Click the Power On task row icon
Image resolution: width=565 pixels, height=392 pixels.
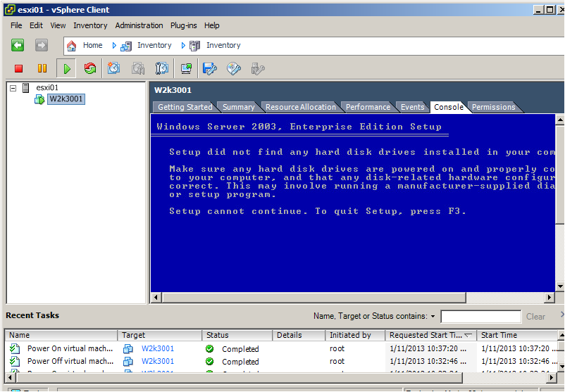click(x=14, y=348)
